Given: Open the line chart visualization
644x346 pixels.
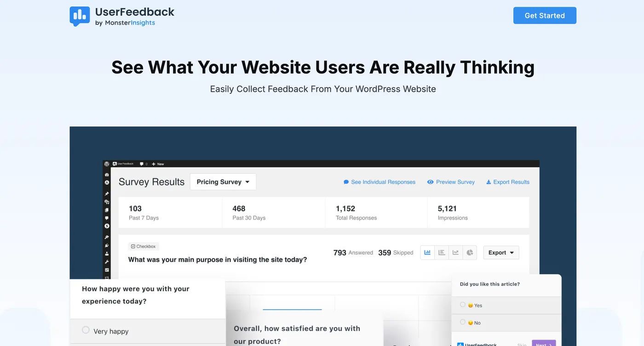Looking at the screenshot, I should coord(455,252).
